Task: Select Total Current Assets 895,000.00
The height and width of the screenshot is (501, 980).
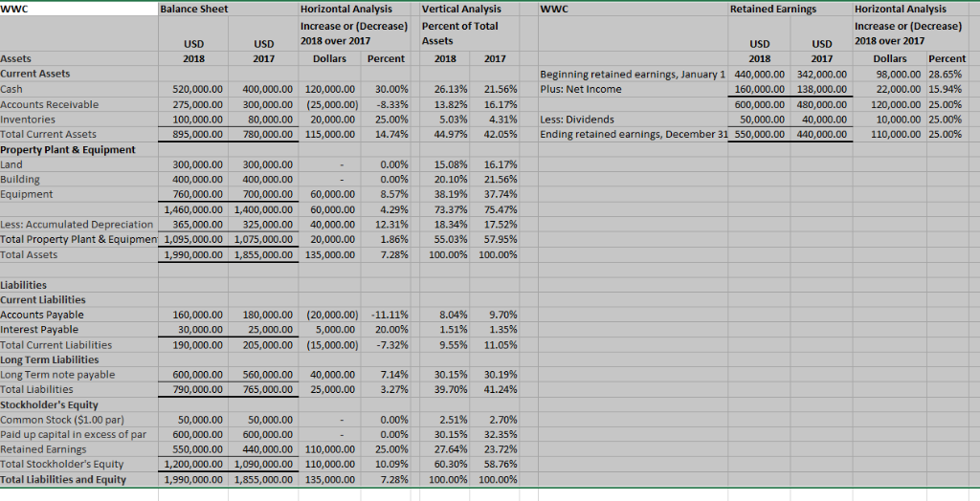Action: pos(197,134)
